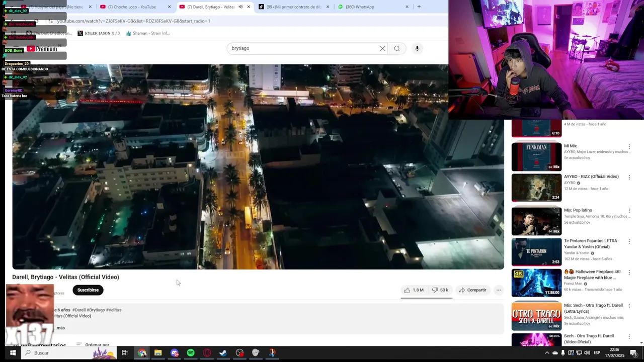The image size is (644, 362).
Task: Click the taskbar clock showing 22:36
Action: tap(614, 352)
